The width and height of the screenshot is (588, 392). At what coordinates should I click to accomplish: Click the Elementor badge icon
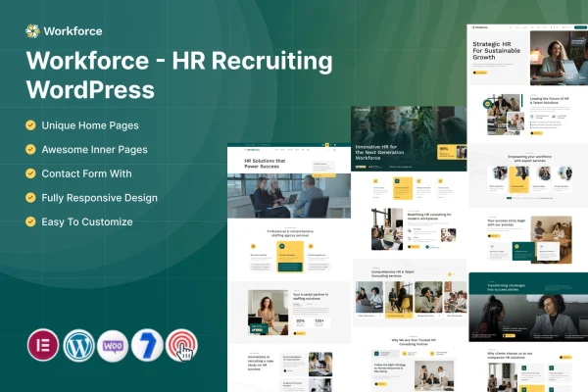click(x=43, y=345)
